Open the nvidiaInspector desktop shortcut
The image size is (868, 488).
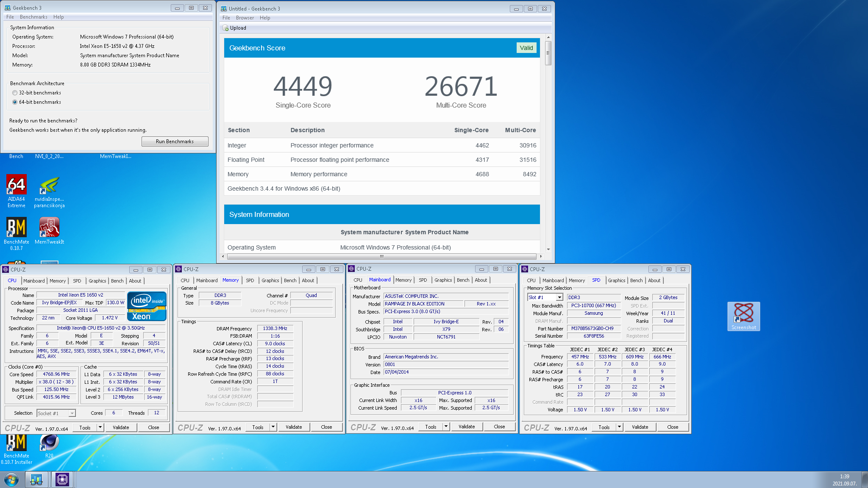point(49,191)
